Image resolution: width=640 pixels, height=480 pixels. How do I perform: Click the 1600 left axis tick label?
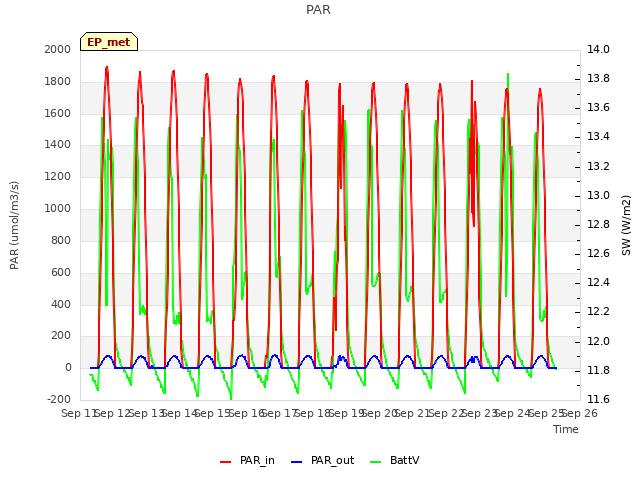coord(58,113)
